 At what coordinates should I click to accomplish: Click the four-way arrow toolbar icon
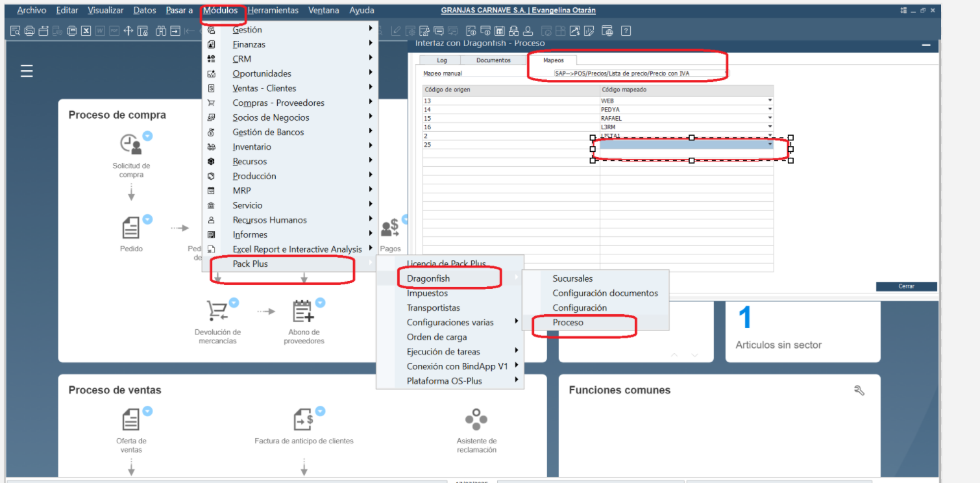[129, 31]
